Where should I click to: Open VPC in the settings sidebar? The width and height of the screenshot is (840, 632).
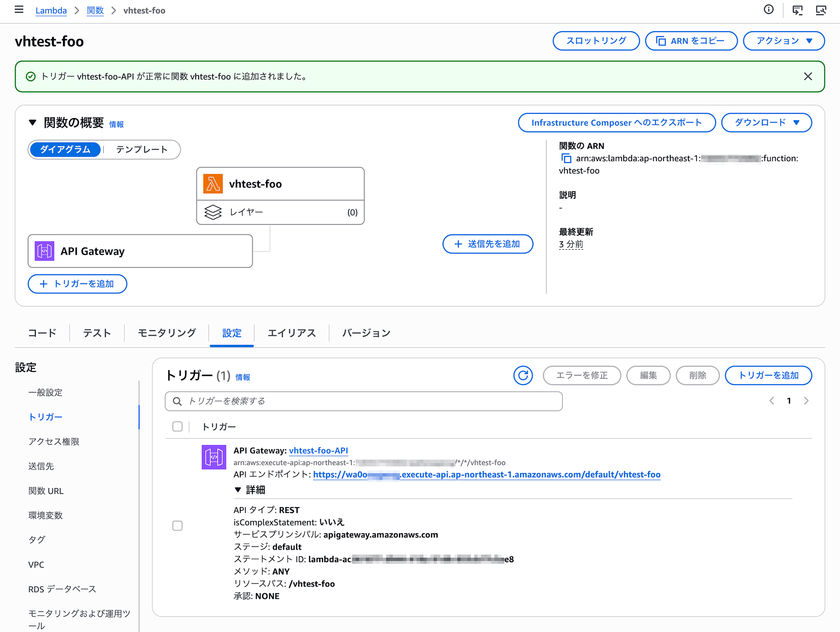(x=36, y=565)
